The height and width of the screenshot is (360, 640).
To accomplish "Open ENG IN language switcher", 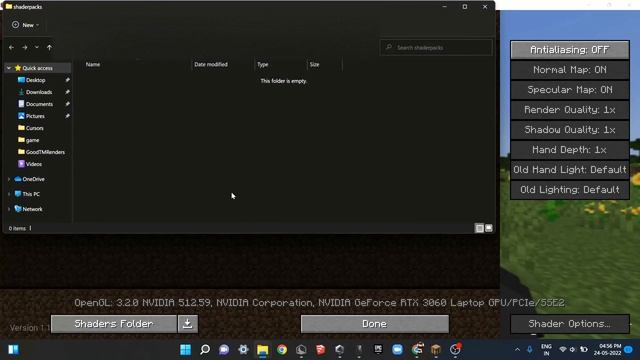I will (546, 350).
